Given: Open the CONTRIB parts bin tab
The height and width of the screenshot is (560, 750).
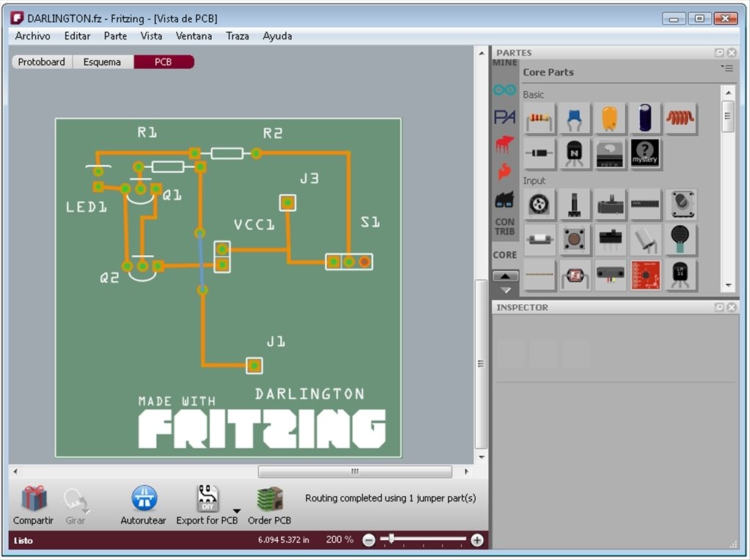Looking at the screenshot, I should point(504,226).
